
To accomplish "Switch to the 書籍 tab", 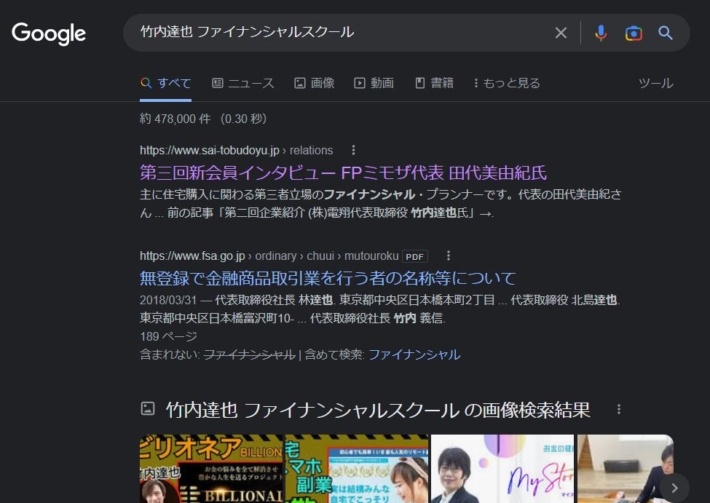I will (x=434, y=83).
